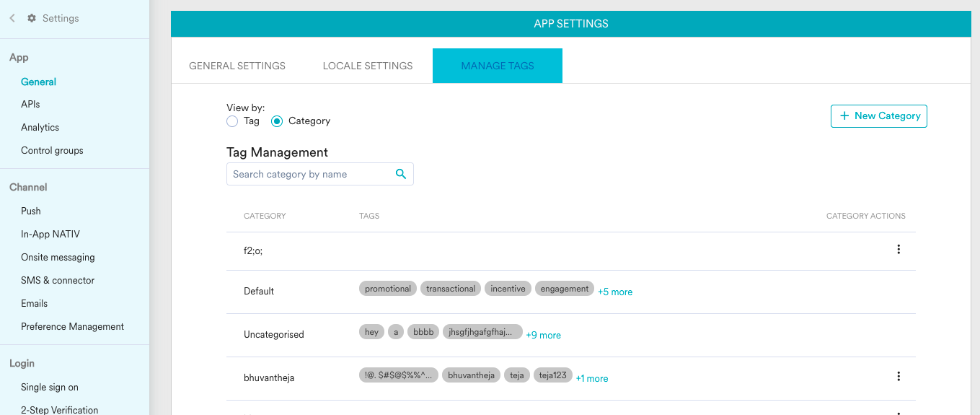Image resolution: width=980 pixels, height=415 pixels.
Task: Open In-App NATIV channel settings
Action: (50, 234)
